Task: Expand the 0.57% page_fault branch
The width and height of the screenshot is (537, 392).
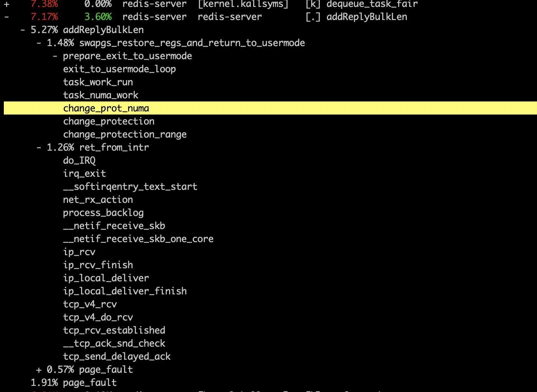Action: pos(39,370)
